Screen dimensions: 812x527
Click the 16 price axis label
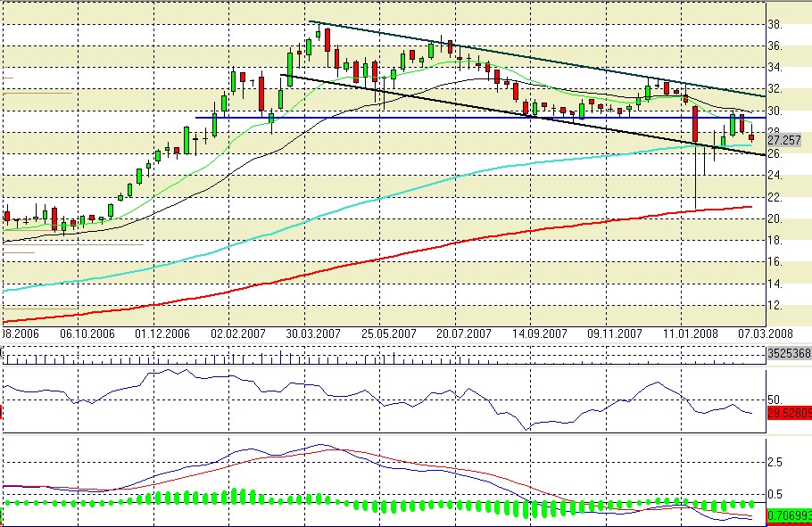[x=775, y=262]
